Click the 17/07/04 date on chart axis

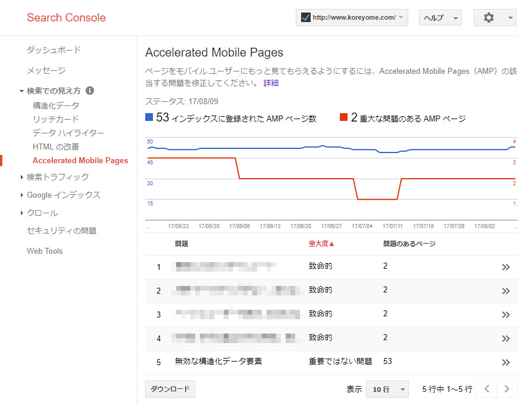pos(362,226)
